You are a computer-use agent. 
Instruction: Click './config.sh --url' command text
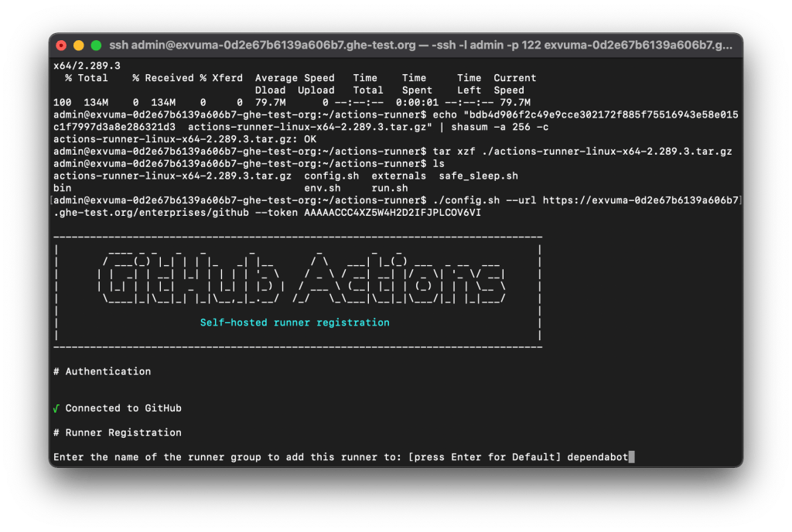[484, 200]
